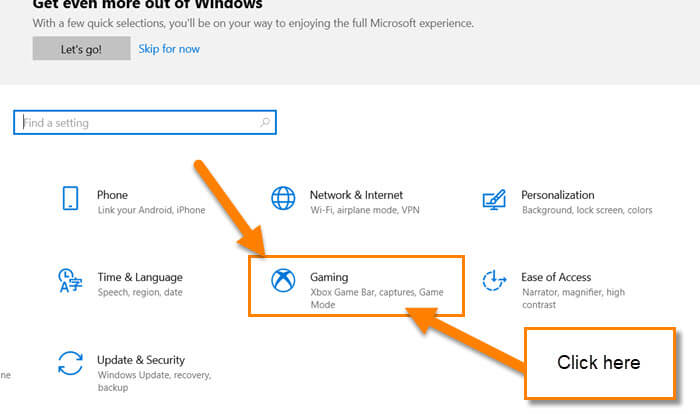Open Gaming settings title
This screenshot has width=700, height=414.
coord(329,277)
